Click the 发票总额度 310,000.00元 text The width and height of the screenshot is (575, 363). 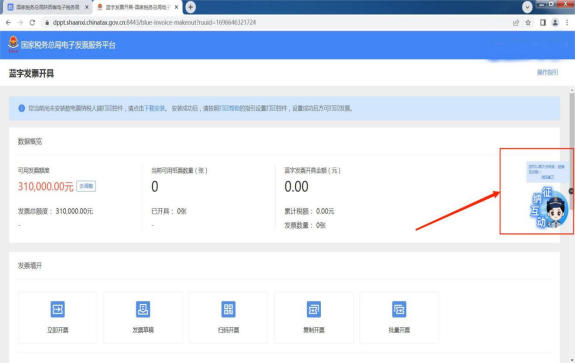(x=55, y=211)
